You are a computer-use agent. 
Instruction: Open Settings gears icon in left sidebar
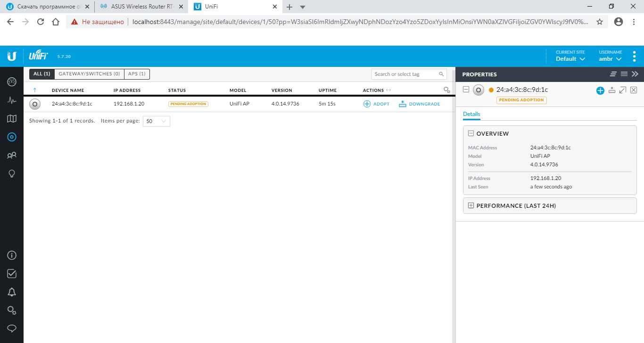point(12,310)
